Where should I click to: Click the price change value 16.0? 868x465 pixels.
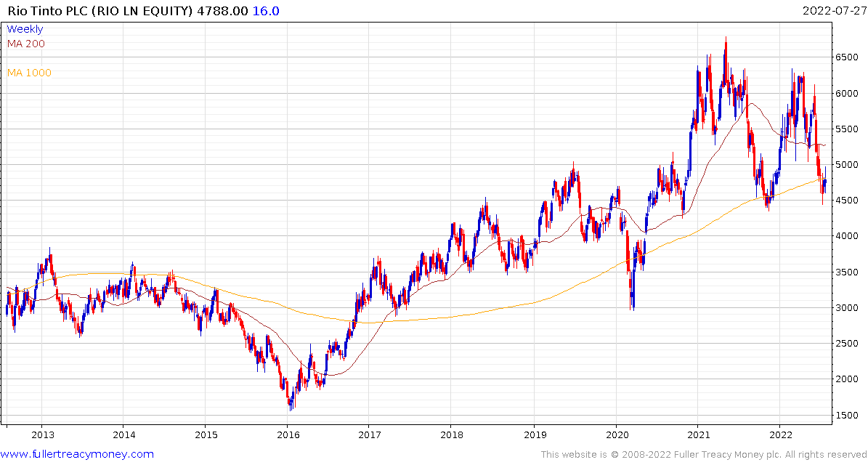click(267, 11)
